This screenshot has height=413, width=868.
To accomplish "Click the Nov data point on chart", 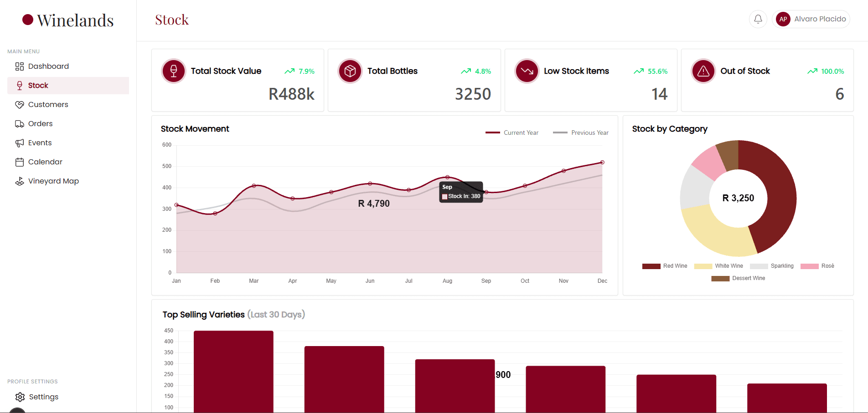I will (x=564, y=171).
